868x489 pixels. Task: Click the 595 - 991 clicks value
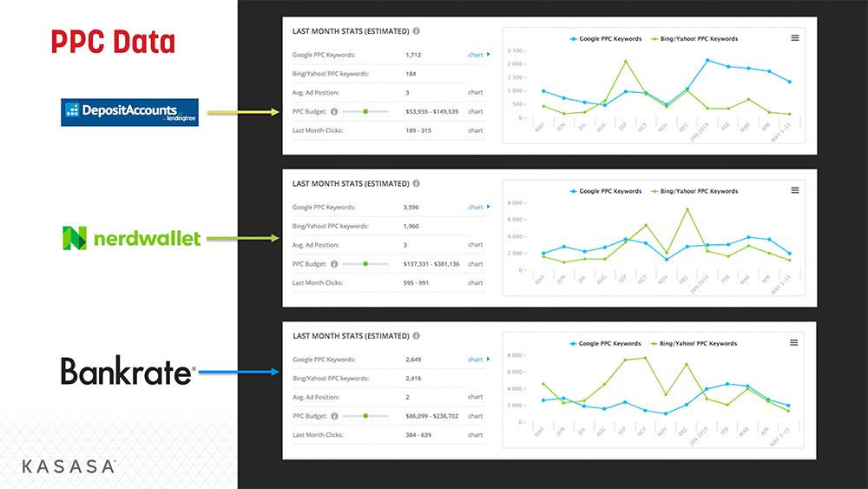(x=416, y=283)
